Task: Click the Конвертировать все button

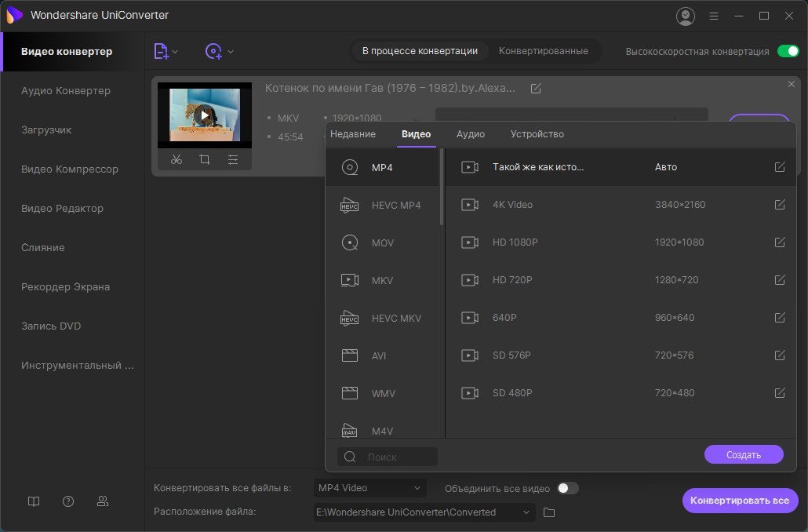Action: [x=740, y=501]
